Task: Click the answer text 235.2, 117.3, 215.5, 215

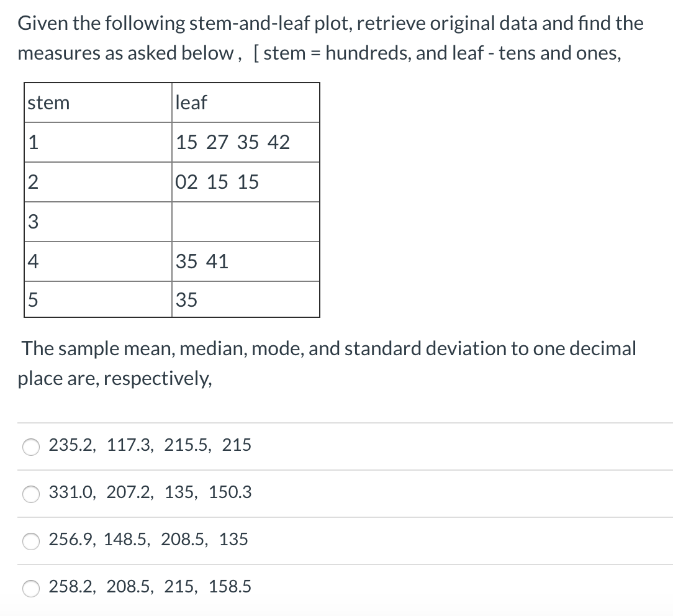Action: tap(149, 445)
